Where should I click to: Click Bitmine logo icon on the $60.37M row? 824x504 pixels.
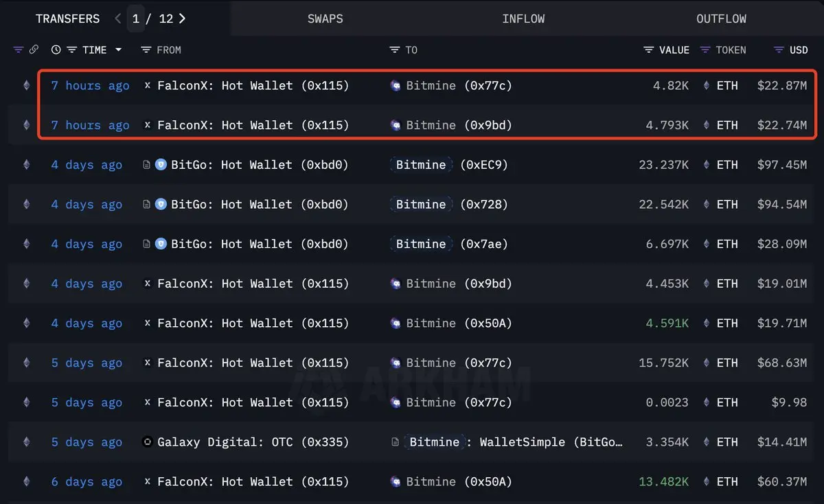coord(396,482)
